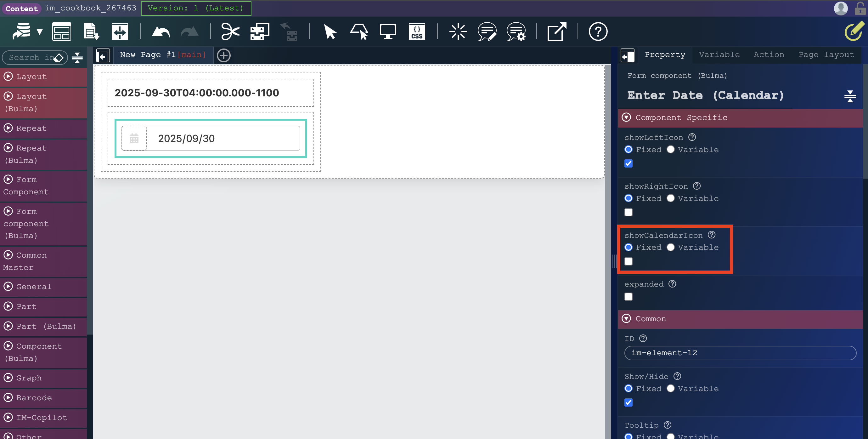Switch to the Variable tab
Image resolution: width=868 pixels, height=439 pixels.
click(719, 54)
